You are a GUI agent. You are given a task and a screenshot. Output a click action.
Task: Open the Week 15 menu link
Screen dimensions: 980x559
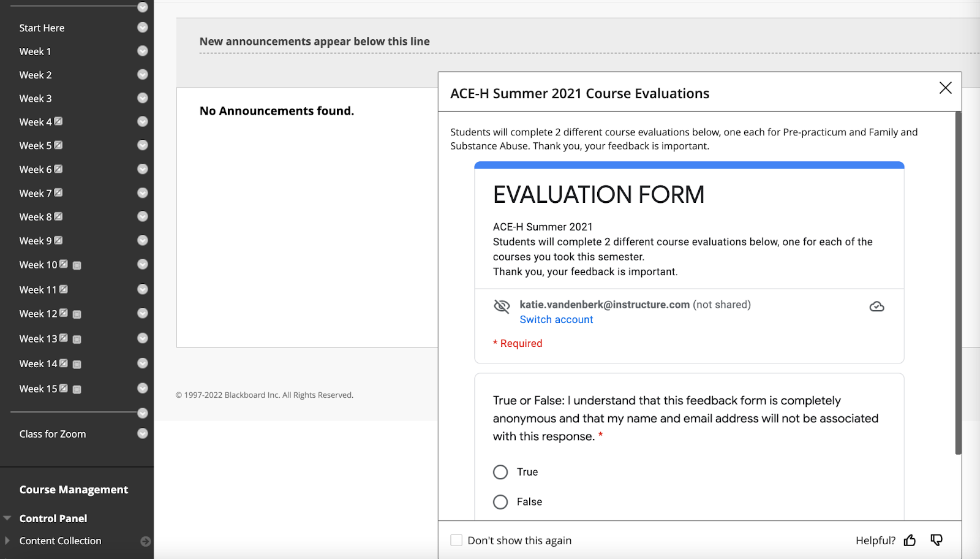tap(38, 389)
